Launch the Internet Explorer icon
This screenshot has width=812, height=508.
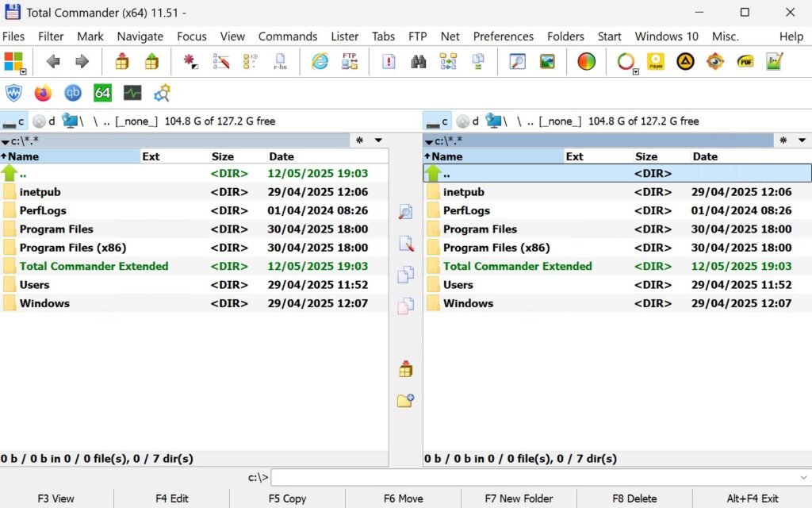click(x=320, y=61)
